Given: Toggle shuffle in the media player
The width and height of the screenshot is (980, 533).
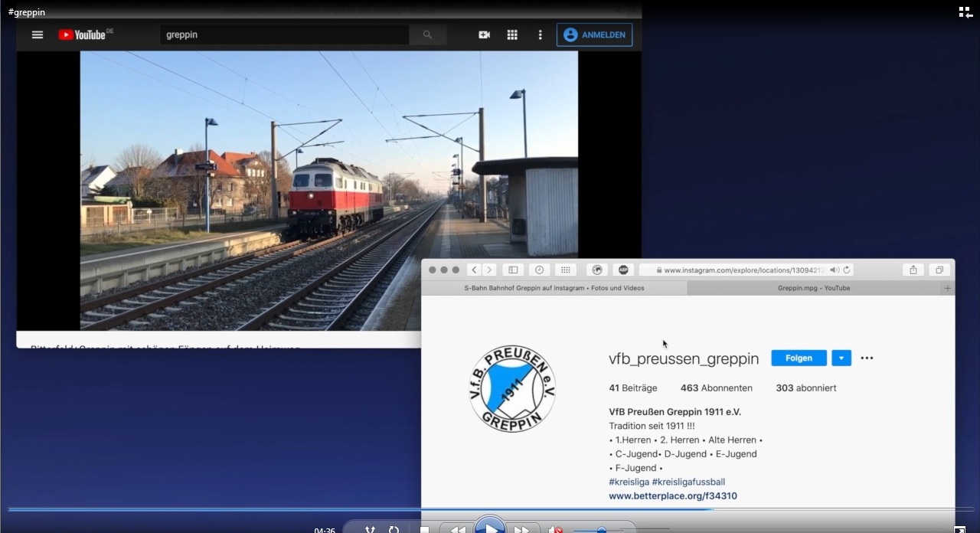Looking at the screenshot, I should coord(370,529).
